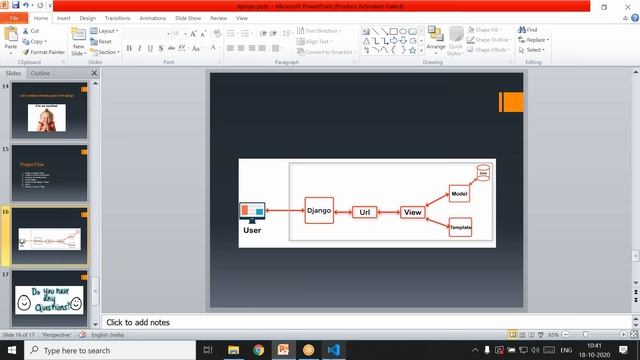Switch to the Animations tab

click(x=153, y=18)
